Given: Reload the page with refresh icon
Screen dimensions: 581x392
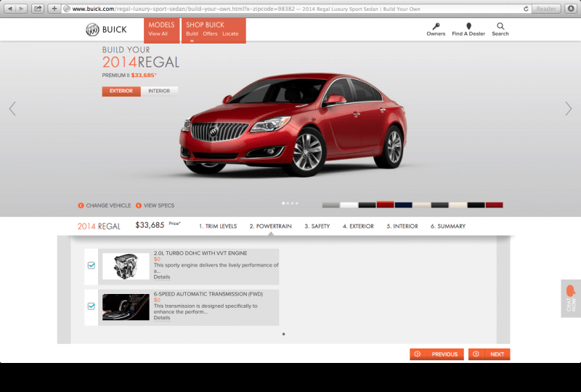Looking at the screenshot, I should [x=526, y=9].
